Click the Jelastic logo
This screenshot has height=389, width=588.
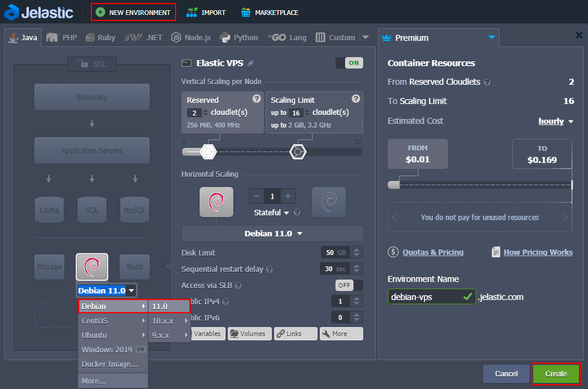[38, 13]
